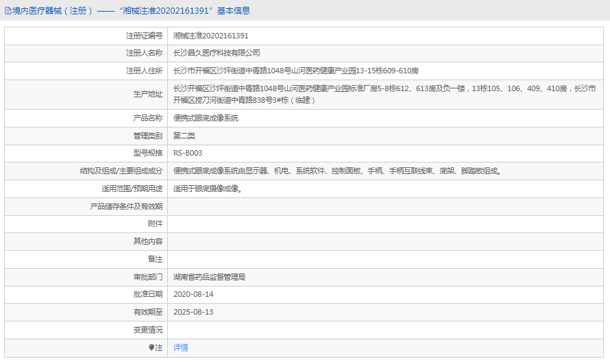Select management class value 第二类
The width and height of the screenshot is (610, 364).
184,136
